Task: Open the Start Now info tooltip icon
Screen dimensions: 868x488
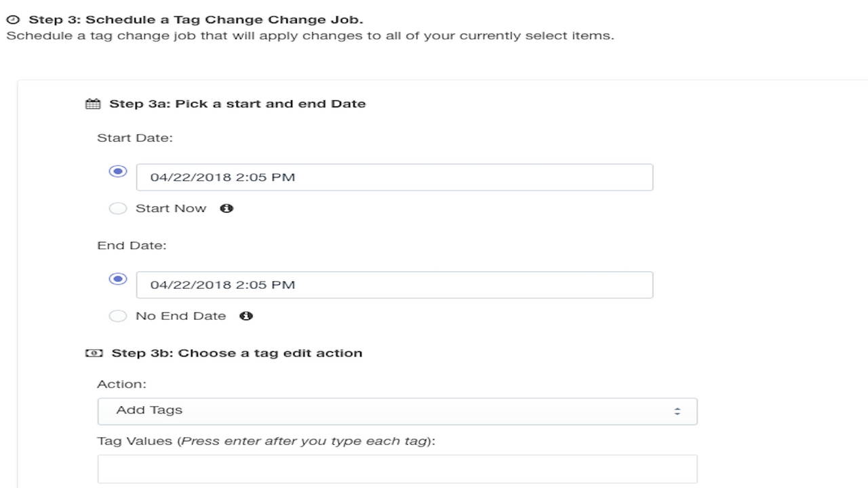Action: 226,208
